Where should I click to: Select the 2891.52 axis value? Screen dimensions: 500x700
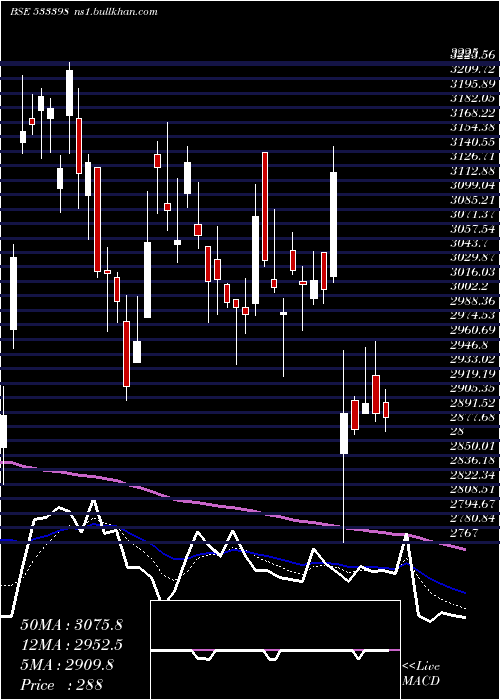click(x=472, y=403)
